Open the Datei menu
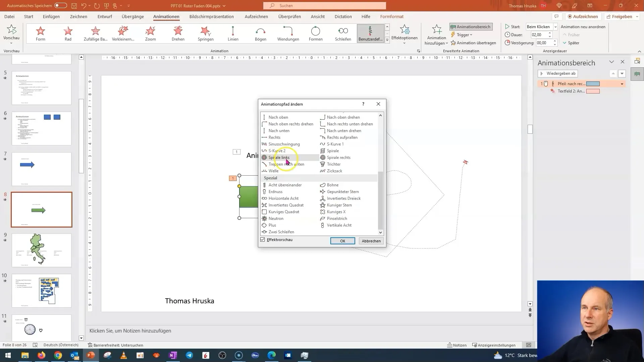 point(9,16)
